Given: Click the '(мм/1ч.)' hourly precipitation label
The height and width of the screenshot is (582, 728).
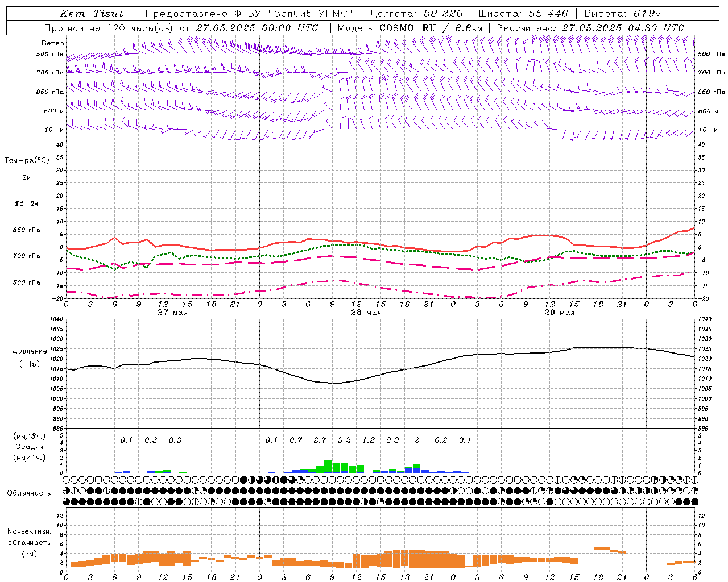Looking at the screenshot, I should (30, 458).
